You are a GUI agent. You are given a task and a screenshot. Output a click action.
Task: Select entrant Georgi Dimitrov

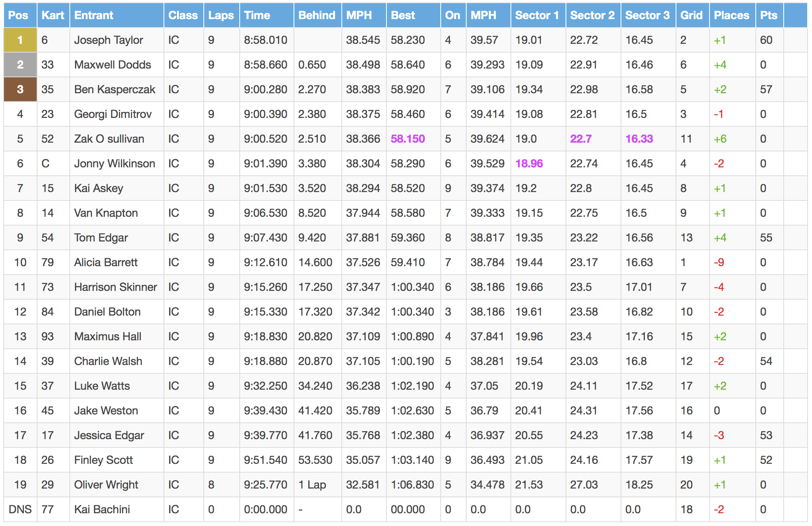[x=113, y=114]
